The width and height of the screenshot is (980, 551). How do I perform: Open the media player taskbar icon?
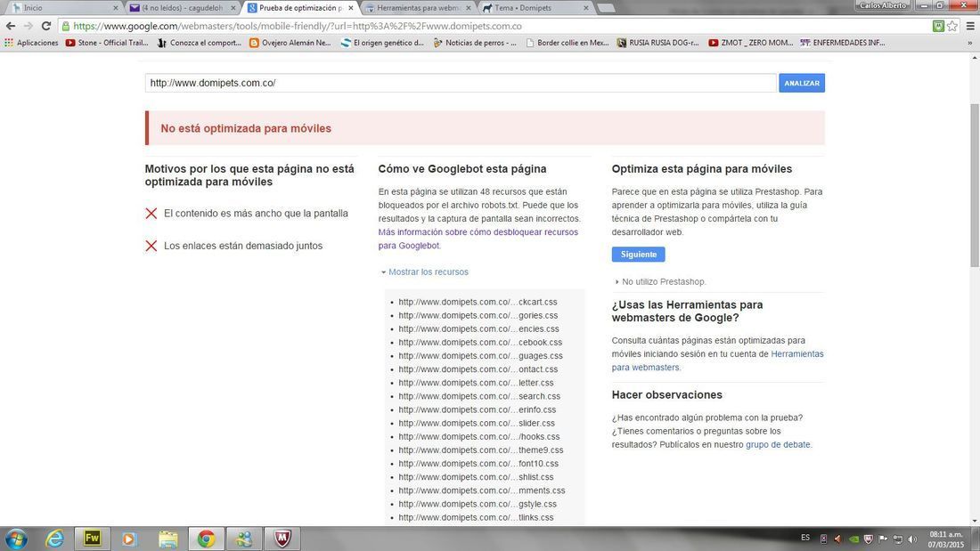[x=129, y=539]
